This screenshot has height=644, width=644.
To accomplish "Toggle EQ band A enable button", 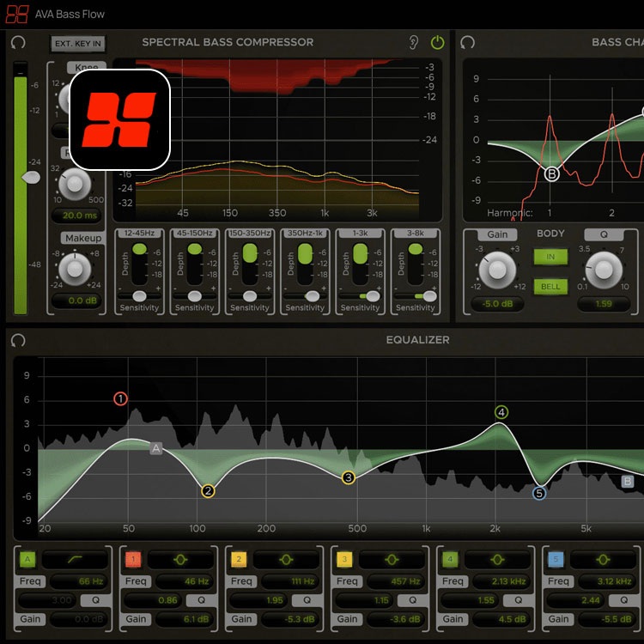I will [27, 560].
